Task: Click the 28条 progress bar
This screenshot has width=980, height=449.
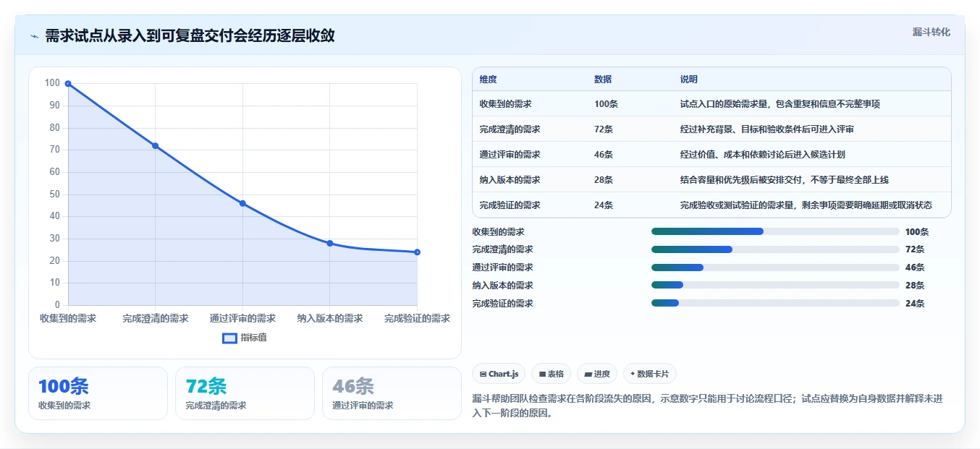Action: [x=775, y=286]
